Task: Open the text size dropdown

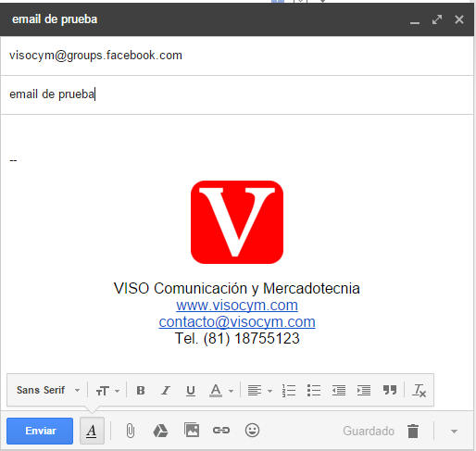Action: pyautogui.click(x=107, y=391)
